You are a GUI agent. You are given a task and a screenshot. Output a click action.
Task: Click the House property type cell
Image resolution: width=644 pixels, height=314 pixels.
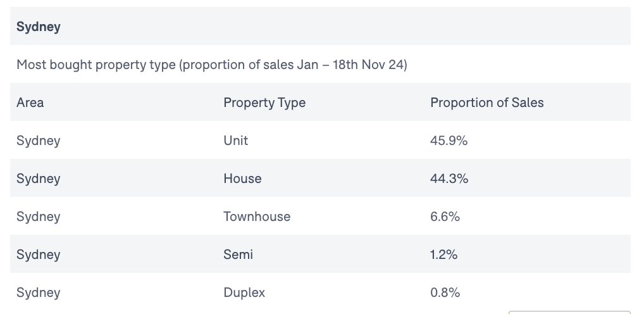(242, 179)
